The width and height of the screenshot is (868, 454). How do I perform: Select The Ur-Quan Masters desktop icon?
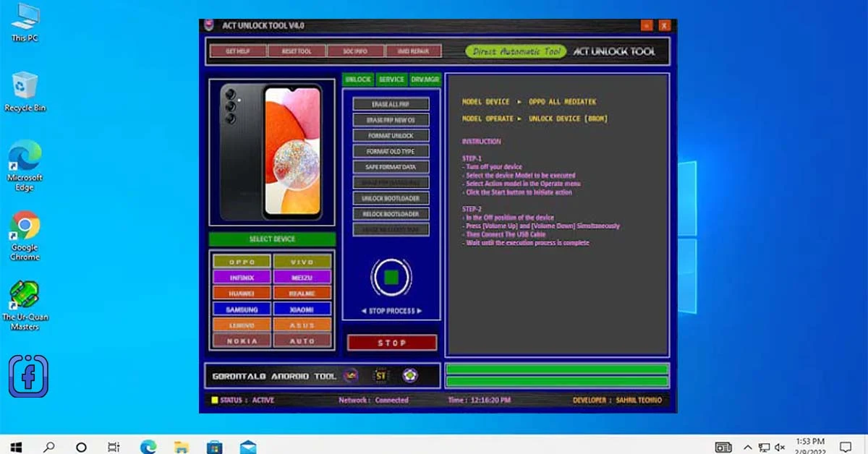point(25,306)
